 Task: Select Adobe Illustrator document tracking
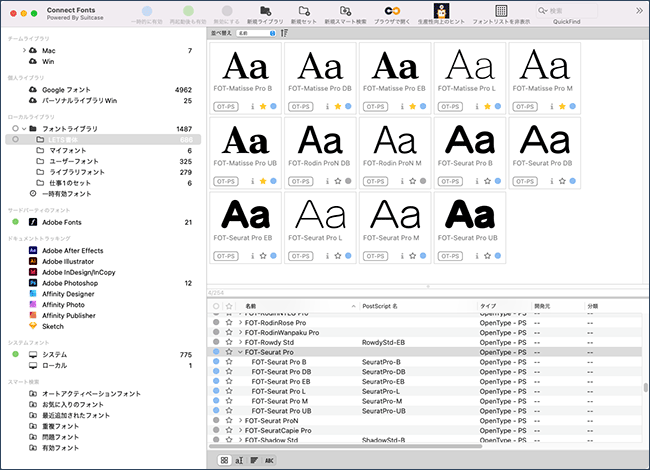pos(68,262)
